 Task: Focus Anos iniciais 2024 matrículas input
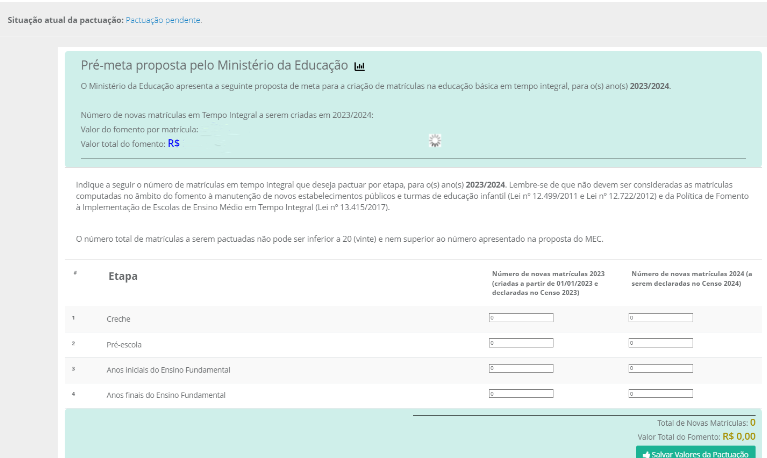tap(660, 368)
